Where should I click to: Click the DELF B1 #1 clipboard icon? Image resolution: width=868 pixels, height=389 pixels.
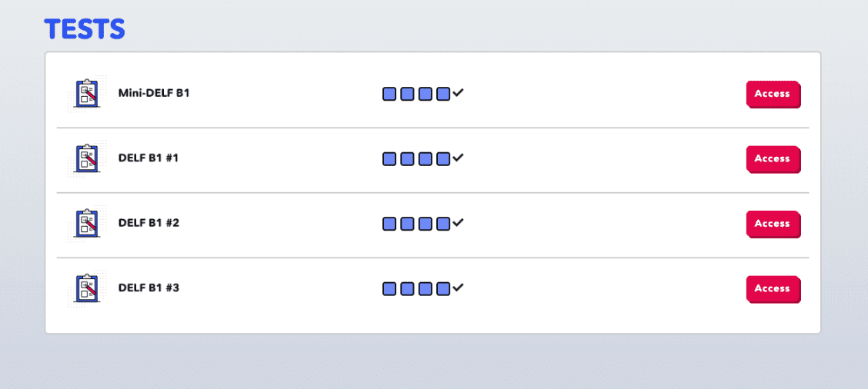pyautogui.click(x=87, y=158)
